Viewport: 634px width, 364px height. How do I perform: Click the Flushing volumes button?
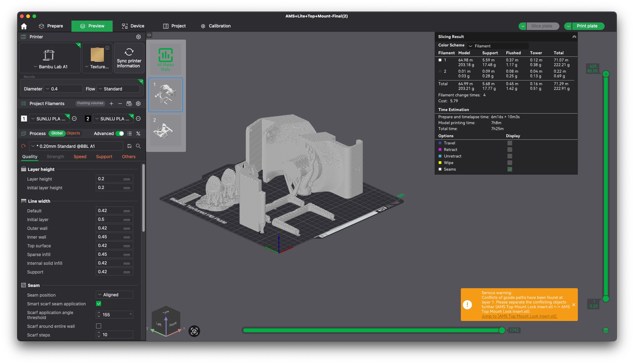pyautogui.click(x=90, y=103)
